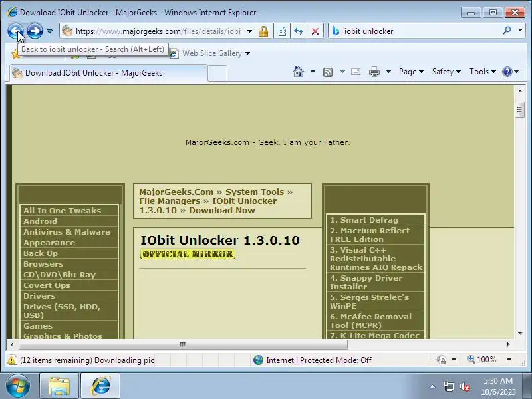Image resolution: width=532 pixels, height=399 pixels.
Task: Click the majorgeeks.com address bar
Action: (x=158, y=31)
